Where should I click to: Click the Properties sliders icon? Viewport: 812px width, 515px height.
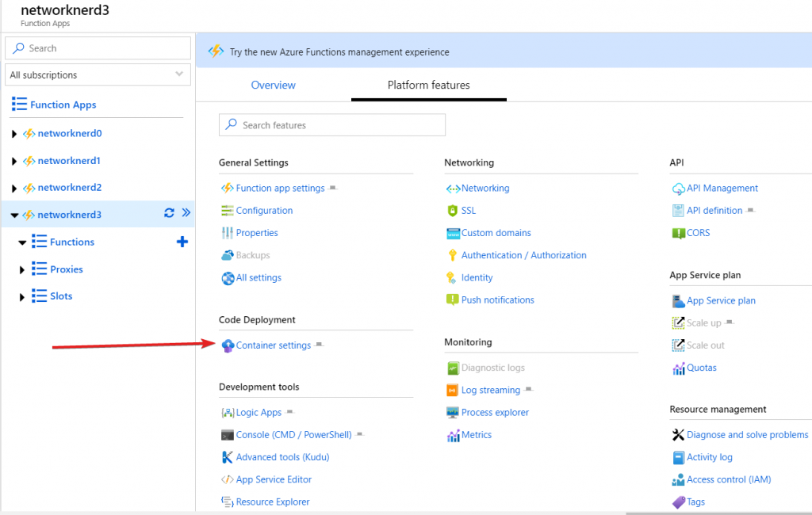[x=228, y=233]
